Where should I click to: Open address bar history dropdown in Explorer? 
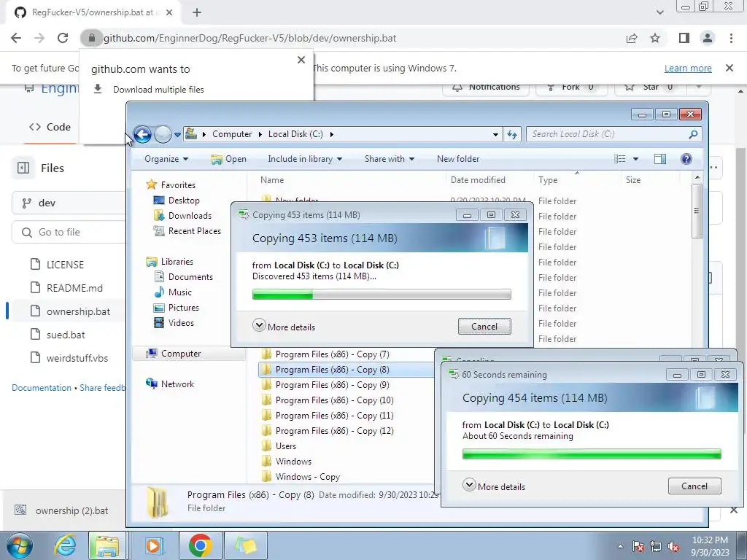tap(495, 135)
